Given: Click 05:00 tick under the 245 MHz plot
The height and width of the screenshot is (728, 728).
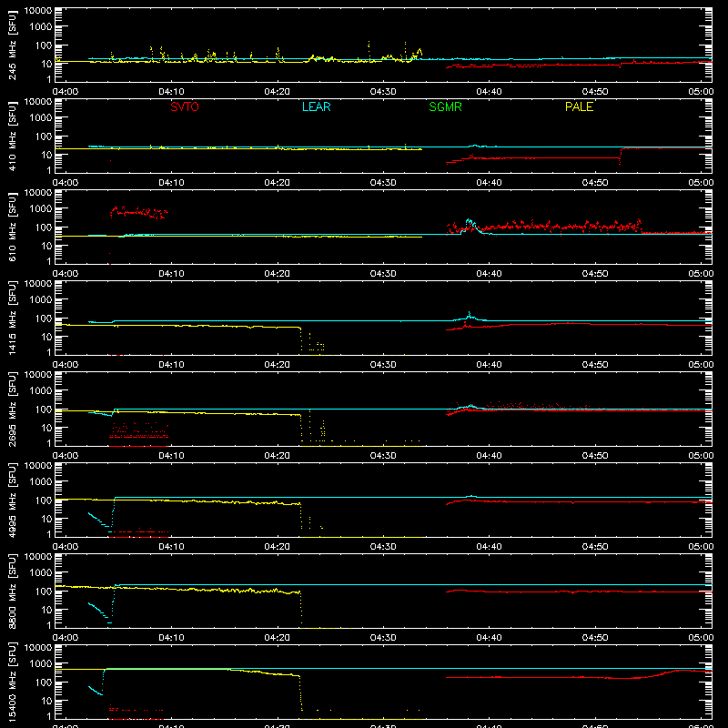Looking at the screenshot, I should (x=701, y=92).
